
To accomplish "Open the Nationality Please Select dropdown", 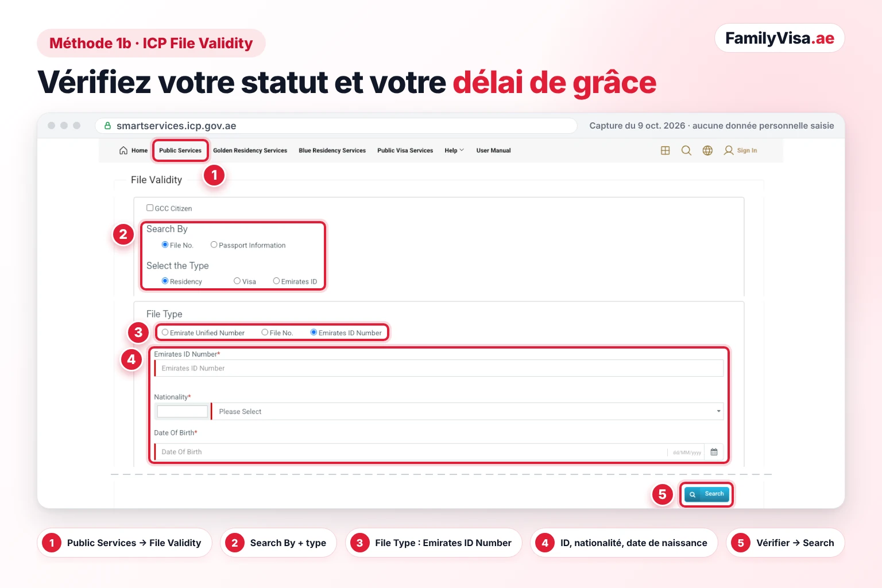I will pos(467,411).
